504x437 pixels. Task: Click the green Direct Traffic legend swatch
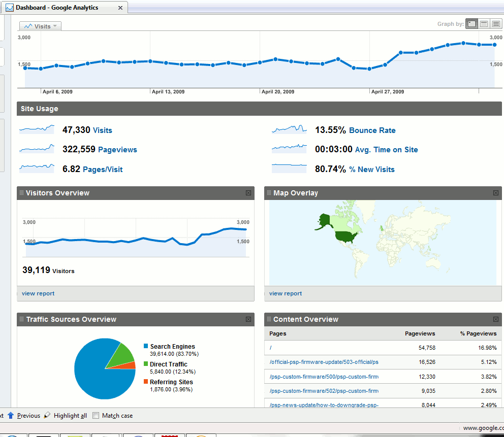point(146,364)
